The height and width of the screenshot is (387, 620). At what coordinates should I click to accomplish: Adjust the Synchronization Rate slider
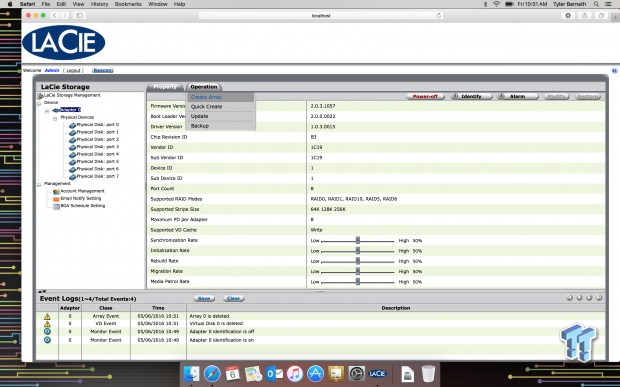[358, 241]
